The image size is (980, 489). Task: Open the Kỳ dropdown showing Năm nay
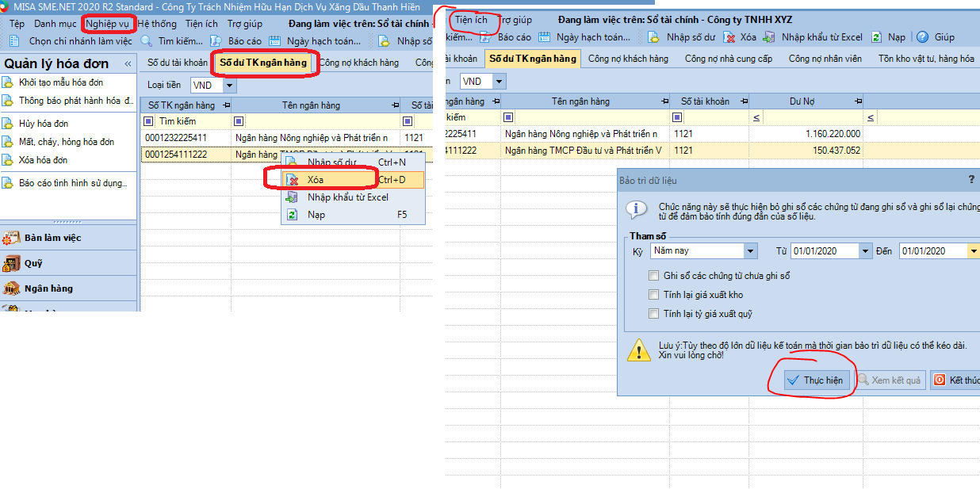pyautogui.click(x=750, y=251)
